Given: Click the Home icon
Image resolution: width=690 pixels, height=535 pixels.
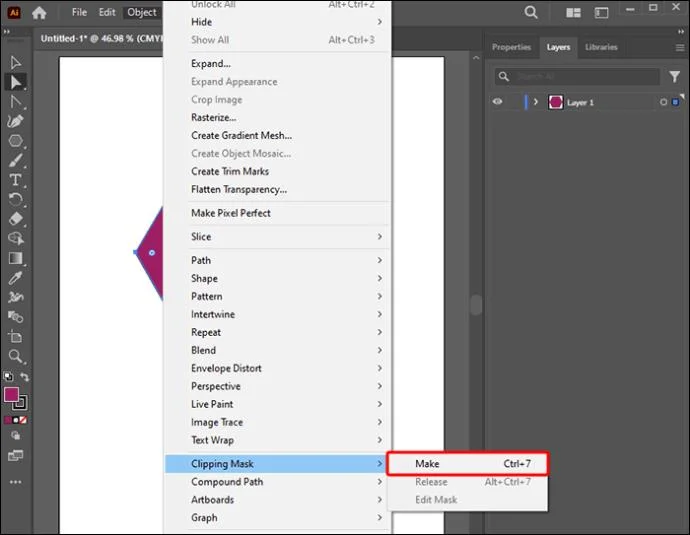Looking at the screenshot, I should point(39,13).
